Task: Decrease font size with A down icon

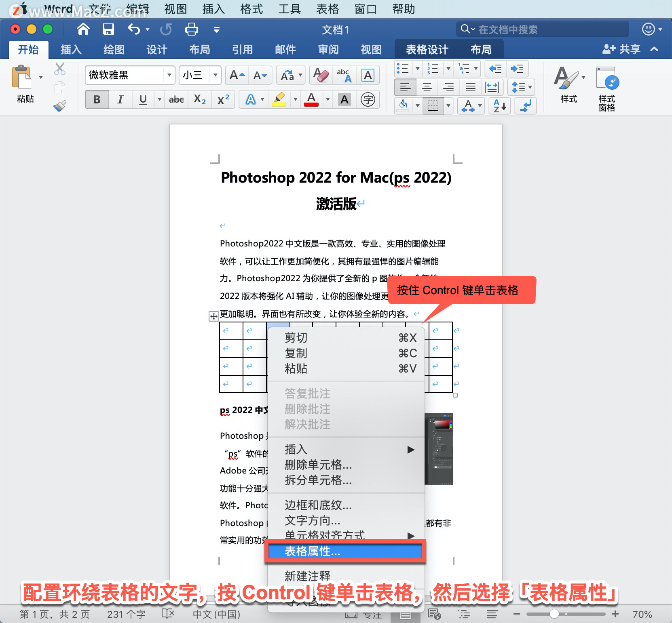Action: click(260, 75)
